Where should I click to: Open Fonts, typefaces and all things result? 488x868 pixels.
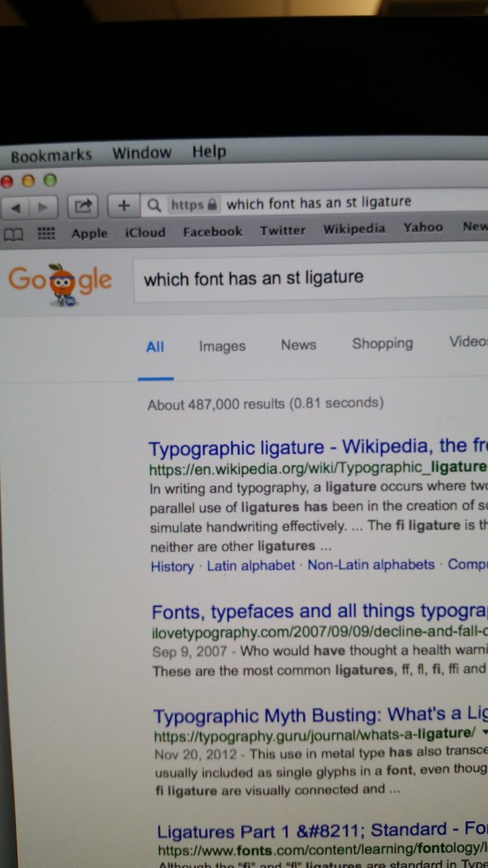[x=320, y=612]
